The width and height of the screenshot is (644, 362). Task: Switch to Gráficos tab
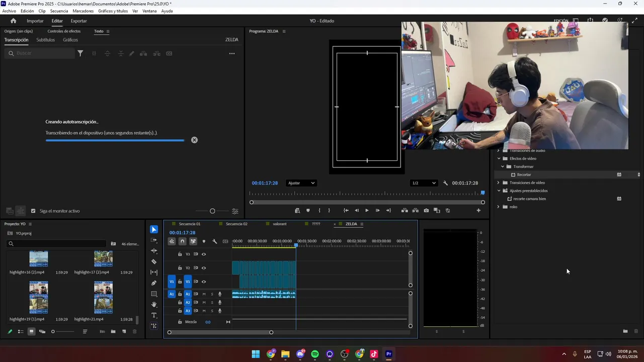click(x=70, y=40)
